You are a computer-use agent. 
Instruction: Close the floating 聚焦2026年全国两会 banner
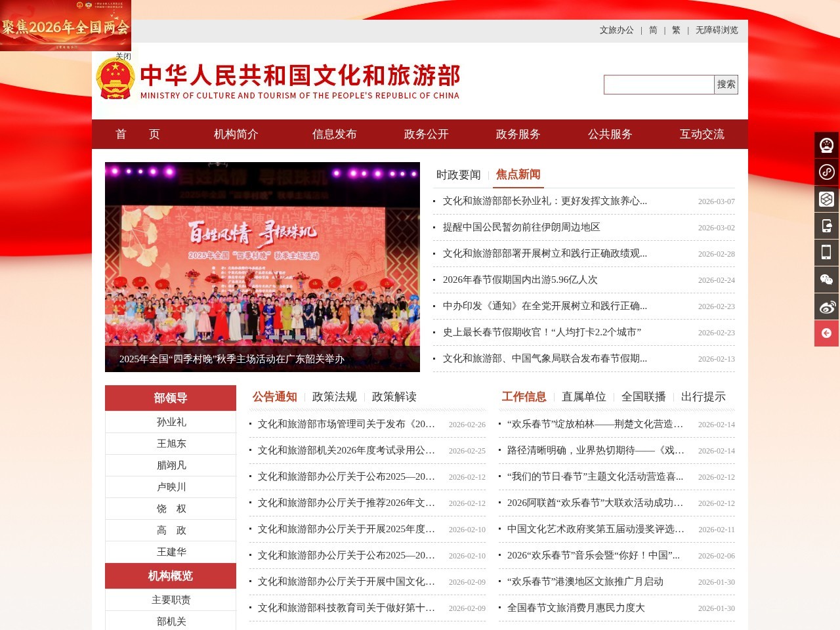123,56
